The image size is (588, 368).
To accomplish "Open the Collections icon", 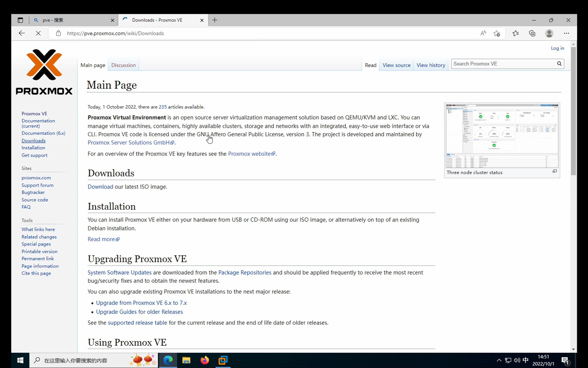I will tap(532, 33).
